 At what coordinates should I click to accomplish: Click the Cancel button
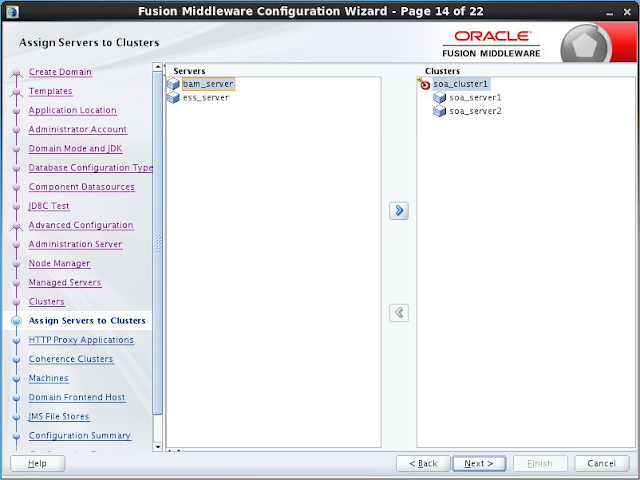pyautogui.click(x=602, y=464)
